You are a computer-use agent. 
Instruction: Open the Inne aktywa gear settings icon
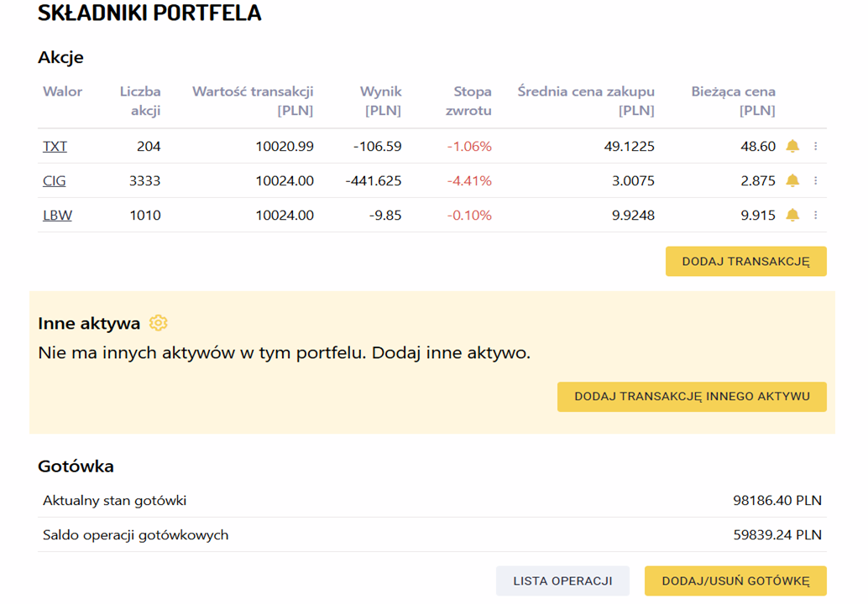pos(158,323)
